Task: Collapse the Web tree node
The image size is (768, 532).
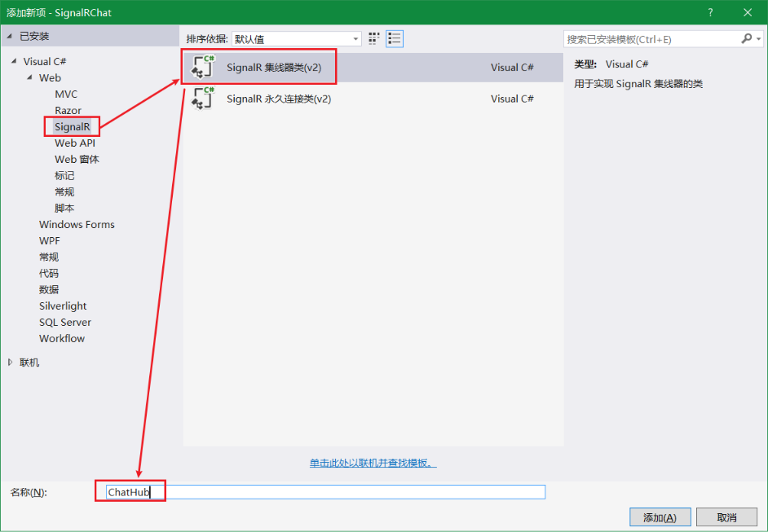Action: tap(30, 78)
